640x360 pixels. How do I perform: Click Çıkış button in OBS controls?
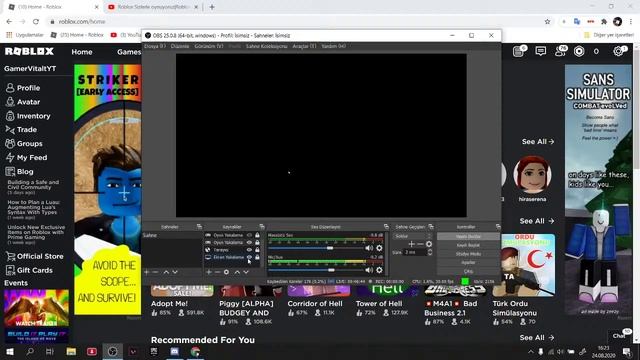468,271
